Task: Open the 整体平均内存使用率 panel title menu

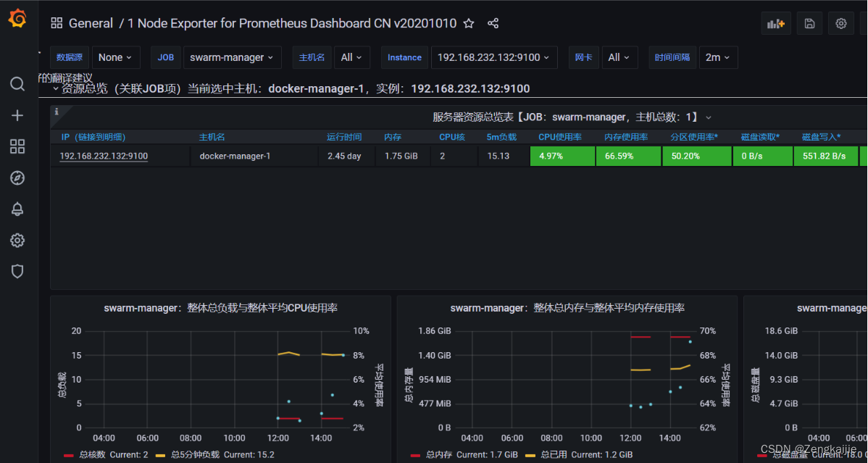Action: [x=567, y=308]
